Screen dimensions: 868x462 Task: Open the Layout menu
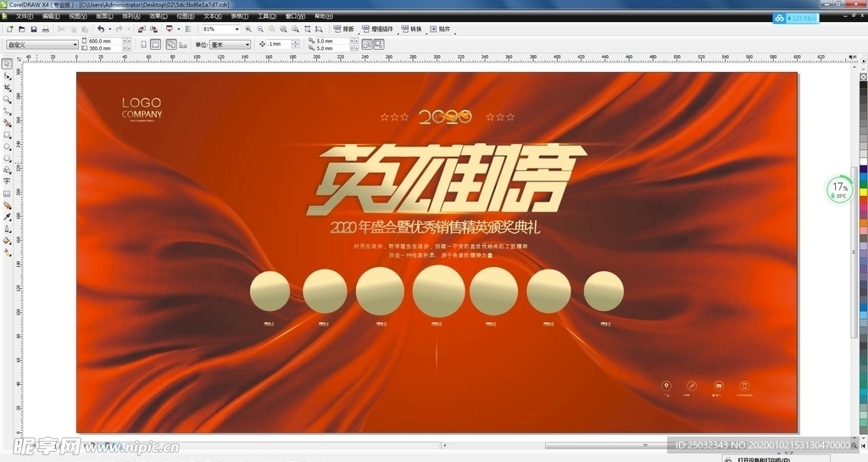(104, 17)
